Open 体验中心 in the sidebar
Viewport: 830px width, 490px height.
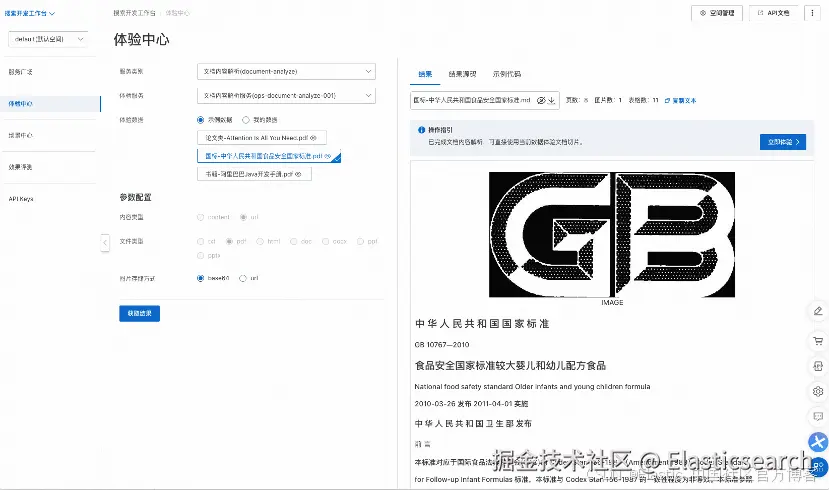point(51,104)
